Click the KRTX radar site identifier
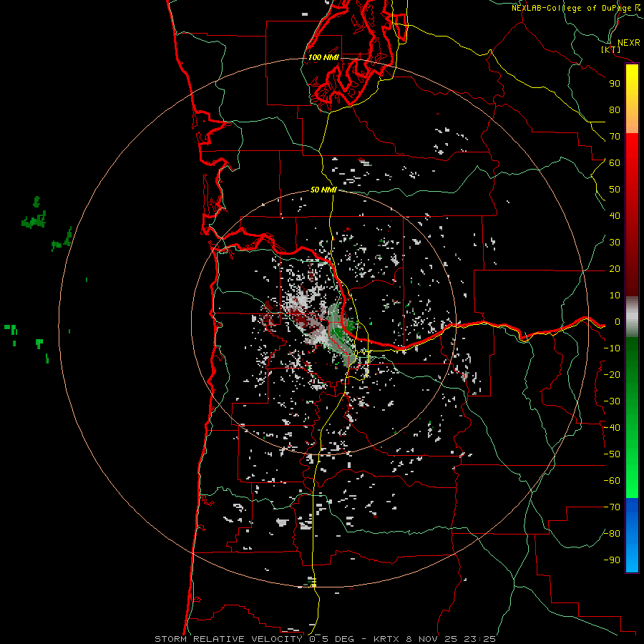This screenshot has height=644, width=644. [387, 639]
